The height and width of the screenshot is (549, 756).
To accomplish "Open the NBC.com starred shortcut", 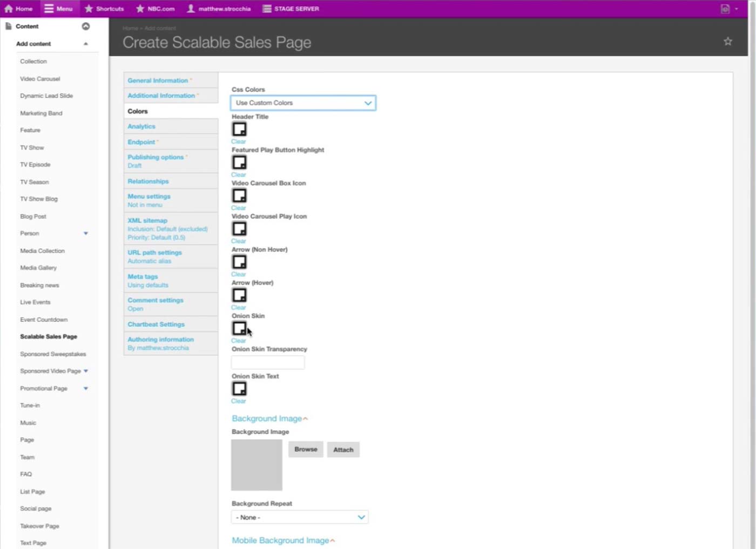I will tap(140, 9).
